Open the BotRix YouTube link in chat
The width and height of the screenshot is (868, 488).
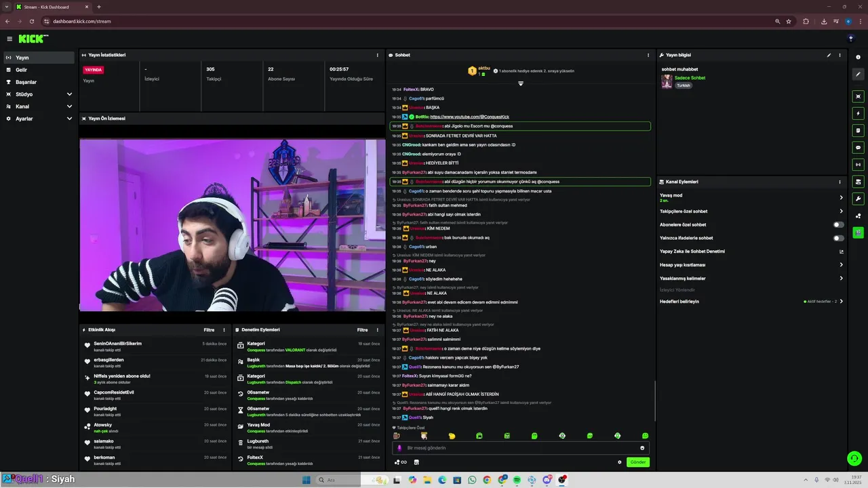(x=469, y=117)
